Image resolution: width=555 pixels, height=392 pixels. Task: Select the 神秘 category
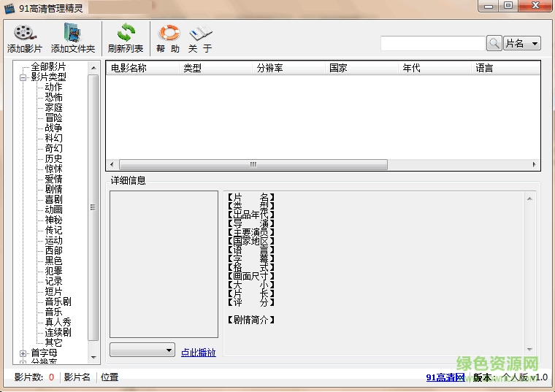[x=53, y=220]
